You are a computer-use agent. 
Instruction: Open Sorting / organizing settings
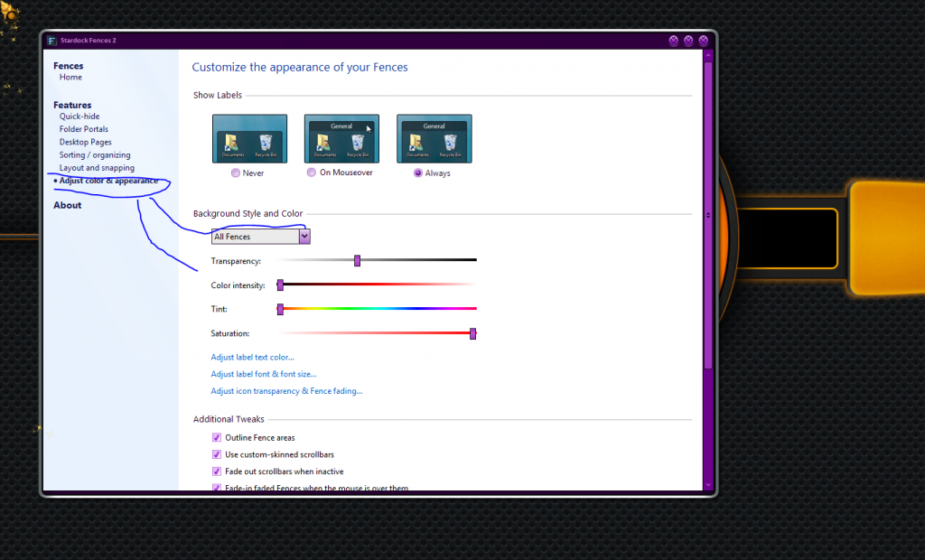(x=95, y=155)
